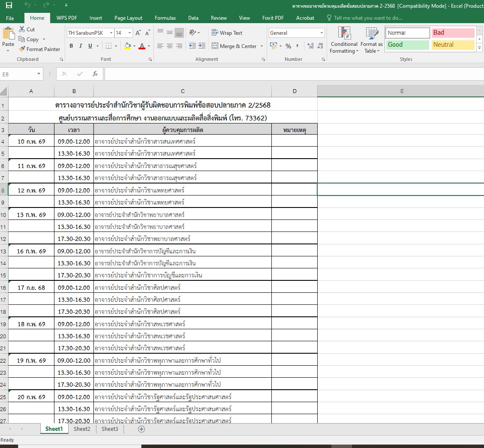This screenshot has width=484, height=448.
Task: Align text left
Action: (x=160, y=46)
